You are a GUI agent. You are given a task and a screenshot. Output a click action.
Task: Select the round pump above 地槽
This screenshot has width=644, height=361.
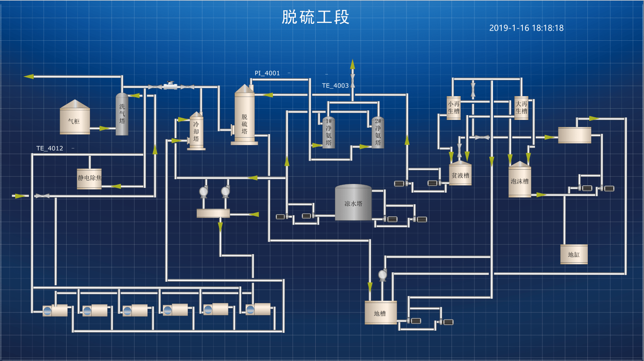coord(382,275)
